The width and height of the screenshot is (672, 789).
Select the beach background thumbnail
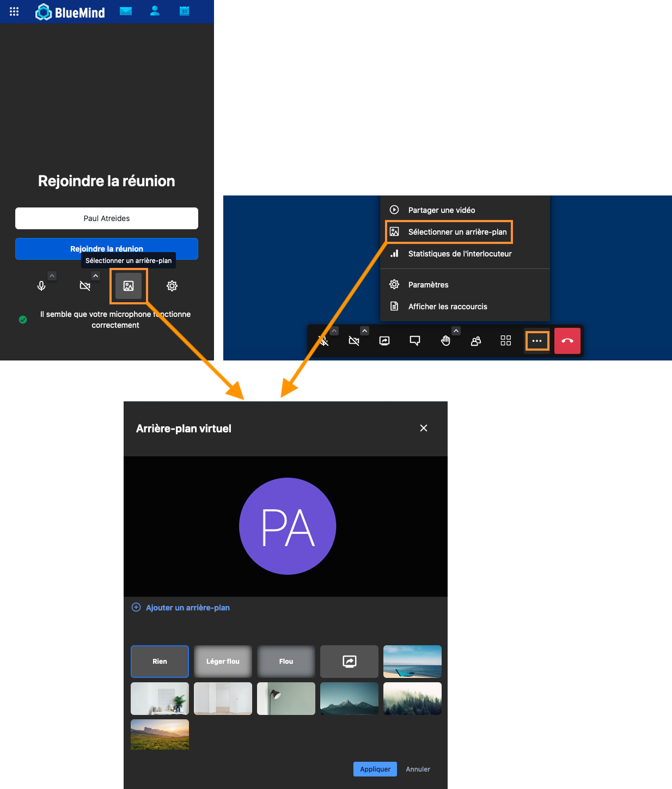tap(412, 661)
